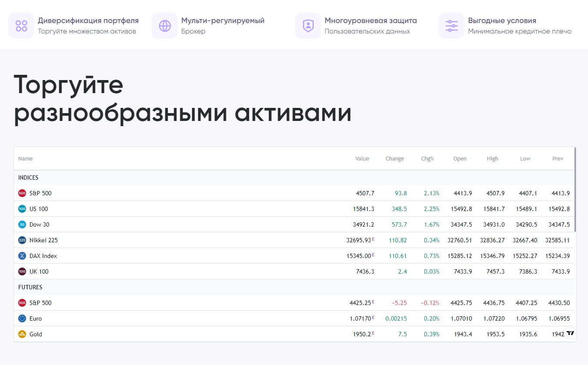Image resolution: width=588 pixels, height=365 pixels.
Task: Click the Мульти-регулируемый heading
Action: pos(223,20)
